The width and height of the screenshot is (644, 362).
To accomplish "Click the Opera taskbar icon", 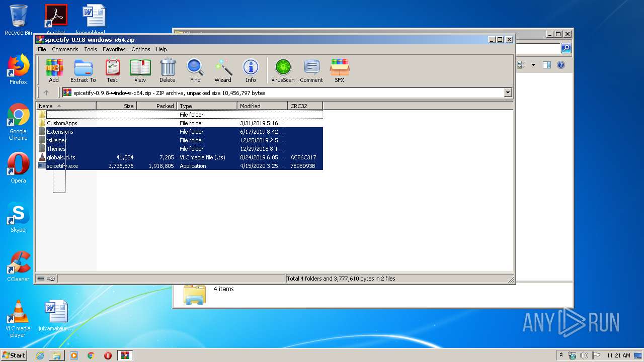I will pyautogui.click(x=108, y=355).
